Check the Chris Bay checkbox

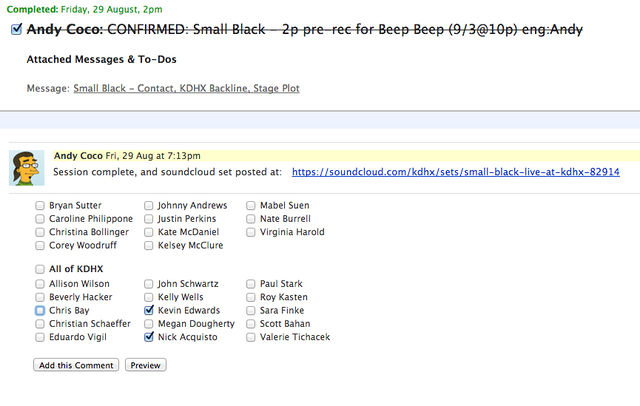(39, 311)
